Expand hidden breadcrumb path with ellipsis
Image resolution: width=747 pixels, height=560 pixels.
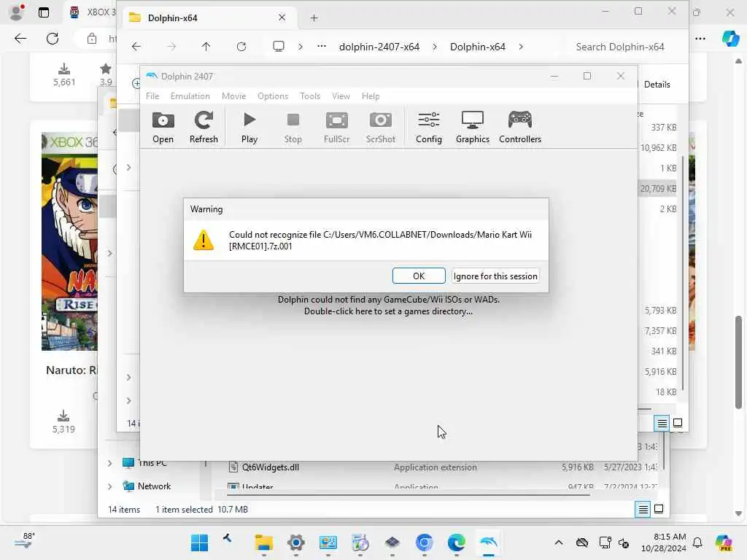tap(322, 46)
